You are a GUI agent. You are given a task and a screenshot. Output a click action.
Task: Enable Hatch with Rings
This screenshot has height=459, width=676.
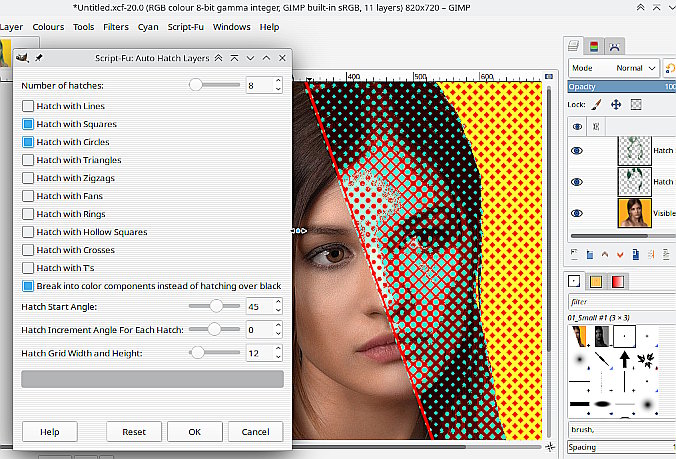coord(28,214)
